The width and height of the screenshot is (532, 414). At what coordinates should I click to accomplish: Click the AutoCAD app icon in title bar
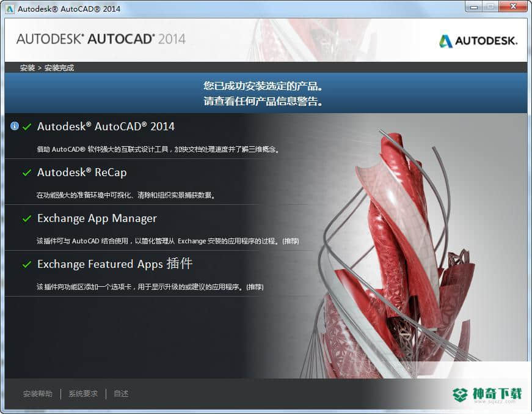click(10, 9)
